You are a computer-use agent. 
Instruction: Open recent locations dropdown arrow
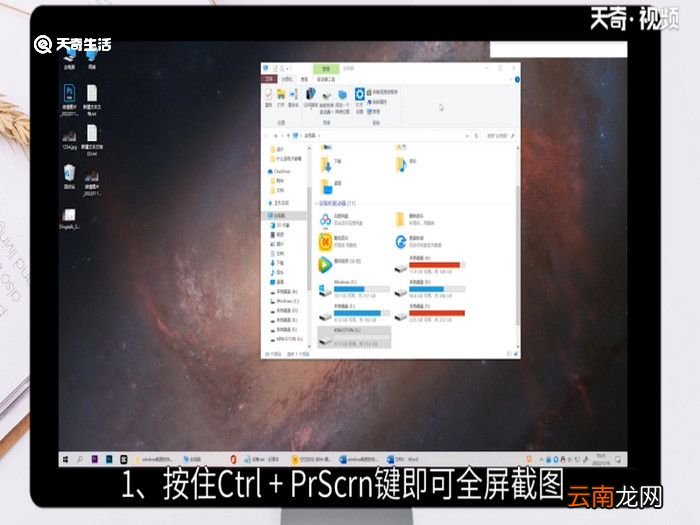282,135
